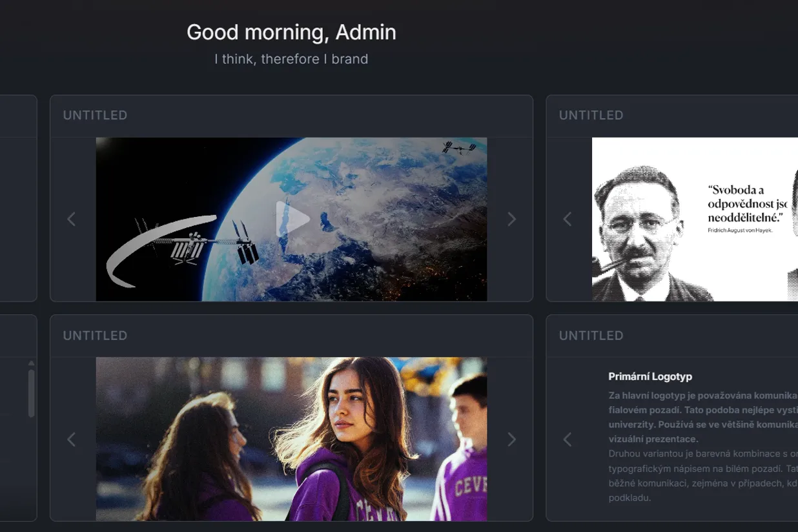Go to next slide in Earth video card

coord(511,220)
